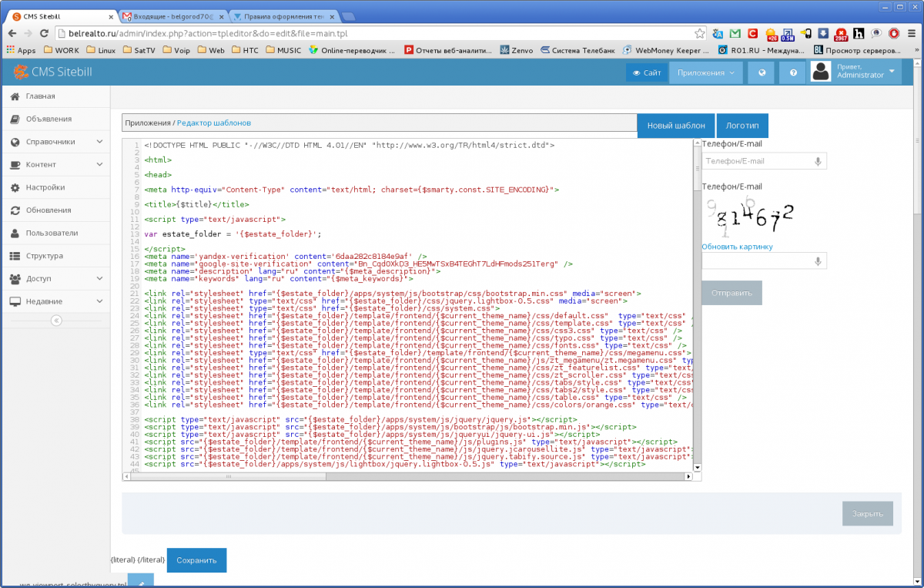The width and height of the screenshot is (924, 588).
Task: Click the red 'C' extension icon
Action: (x=752, y=33)
